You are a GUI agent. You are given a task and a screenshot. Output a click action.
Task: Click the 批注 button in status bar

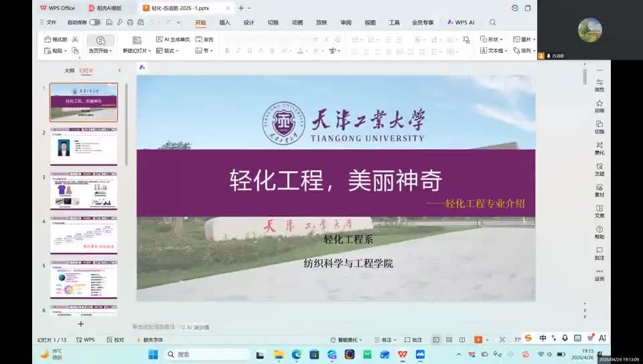coord(413,340)
